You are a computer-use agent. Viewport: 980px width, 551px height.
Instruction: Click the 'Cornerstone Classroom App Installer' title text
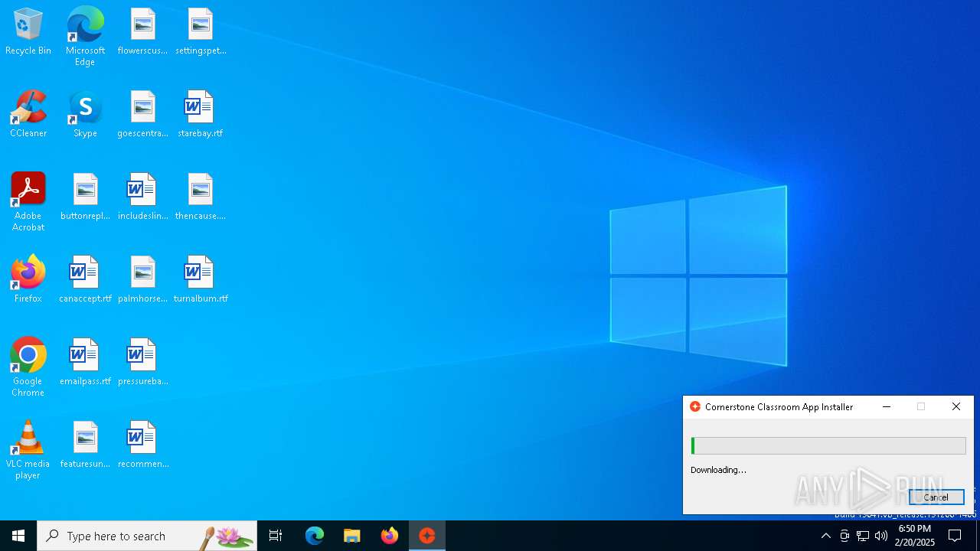click(779, 407)
